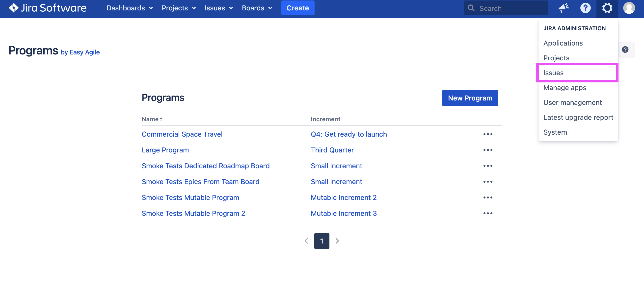Click the Create button
Image resolution: width=644 pixels, height=293 pixels.
[297, 8]
